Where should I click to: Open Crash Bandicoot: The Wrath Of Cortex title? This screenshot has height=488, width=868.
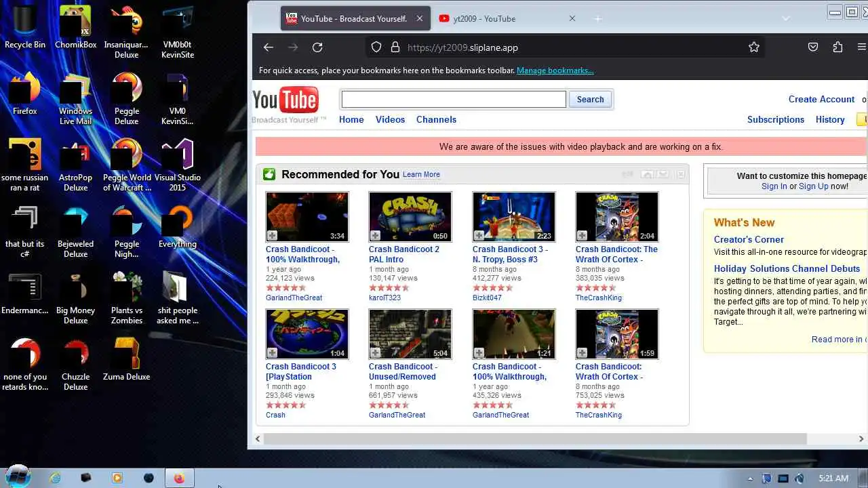point(616,254)
